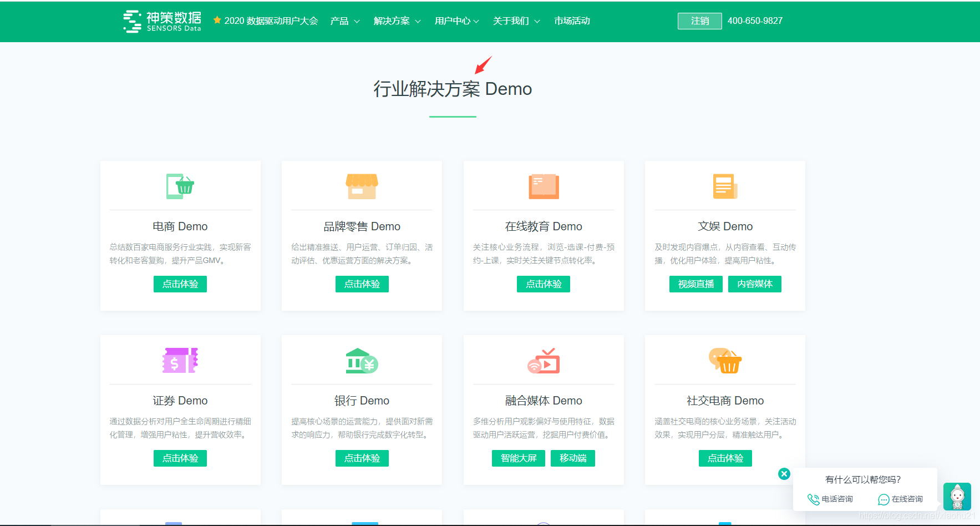Click the robot assistant avatar icon
The height and width of the screenshot is (526, 980).
tap(957, 497)
